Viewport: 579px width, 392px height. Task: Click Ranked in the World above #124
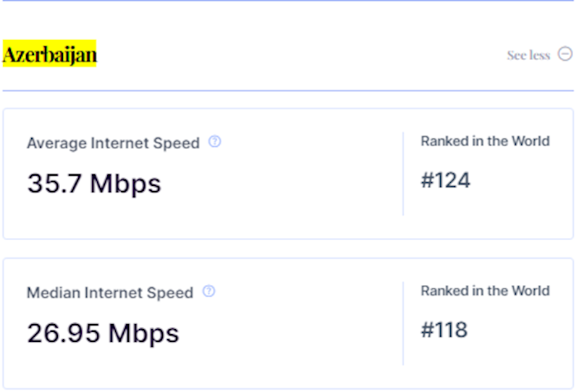pyautogui.click(x=485, y=141)
